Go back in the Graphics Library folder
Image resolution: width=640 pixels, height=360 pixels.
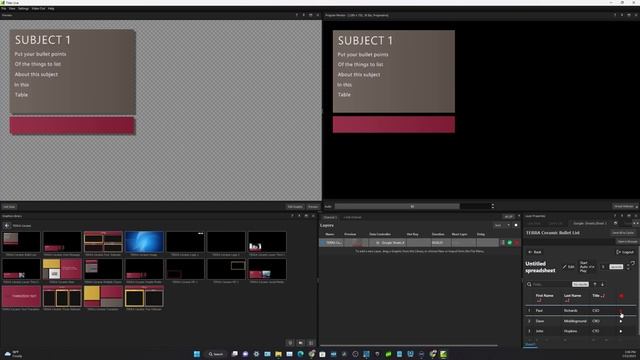point(7,225)
